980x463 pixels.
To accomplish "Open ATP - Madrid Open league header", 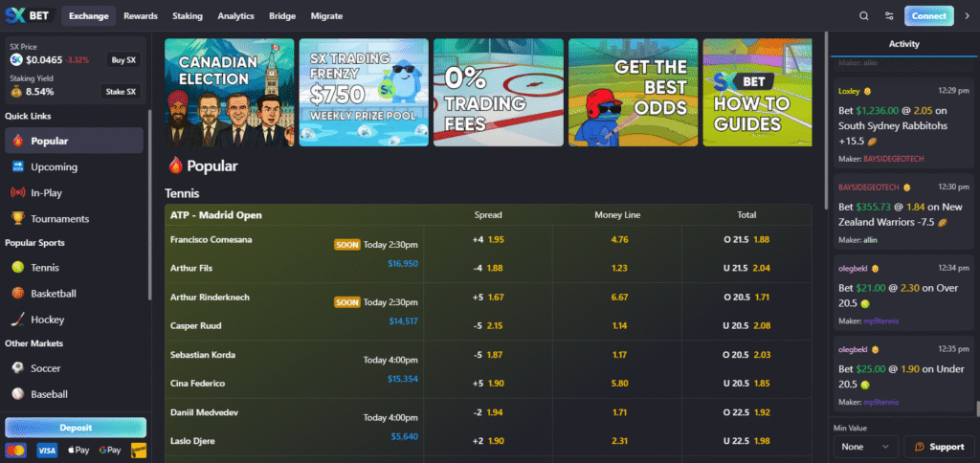I will pos(216,215).
